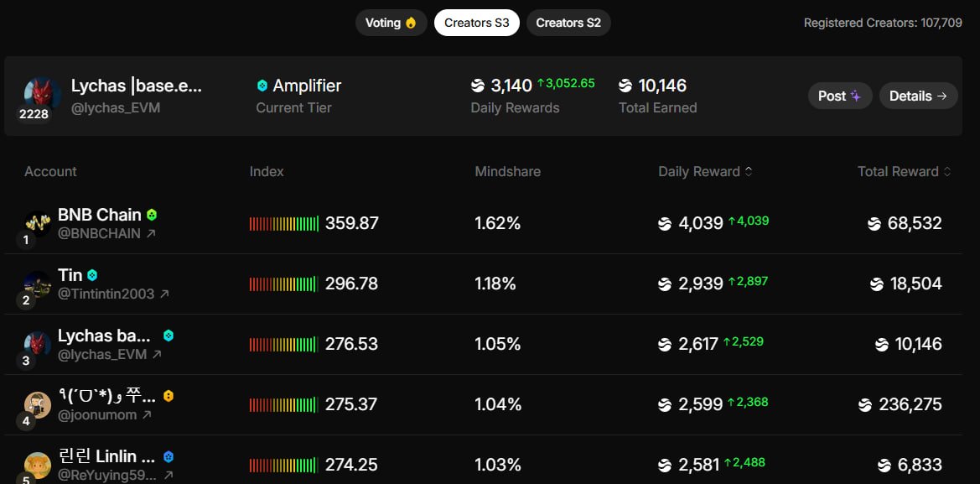Click the Registered Creators: 107,709 text
This screenshot has height=484, width=980.
(883, 23)
